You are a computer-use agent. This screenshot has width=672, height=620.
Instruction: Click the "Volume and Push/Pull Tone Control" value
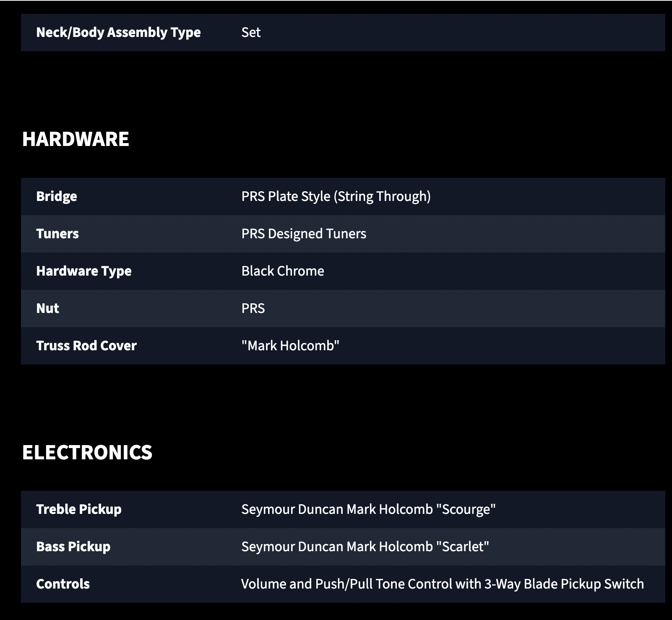[443, 584]
